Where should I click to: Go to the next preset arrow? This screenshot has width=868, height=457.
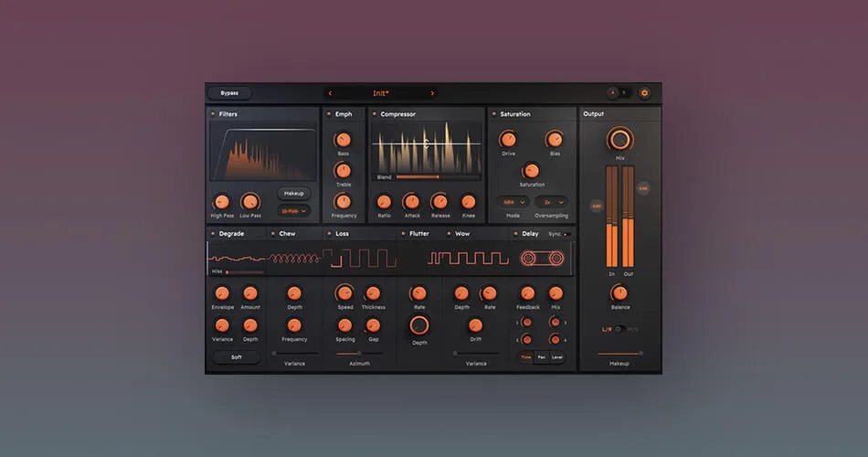[432, 93]
